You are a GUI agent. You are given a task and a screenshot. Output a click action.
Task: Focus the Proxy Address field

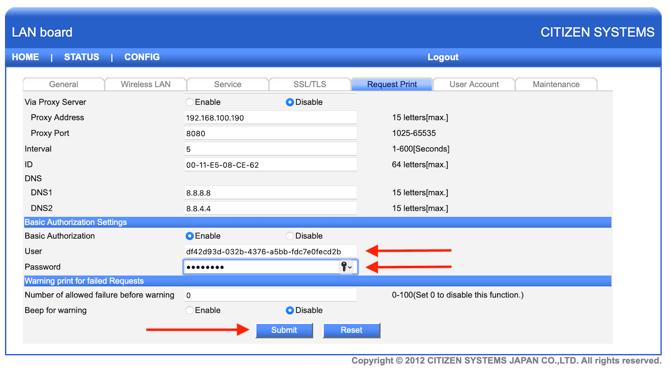[270, 118]
